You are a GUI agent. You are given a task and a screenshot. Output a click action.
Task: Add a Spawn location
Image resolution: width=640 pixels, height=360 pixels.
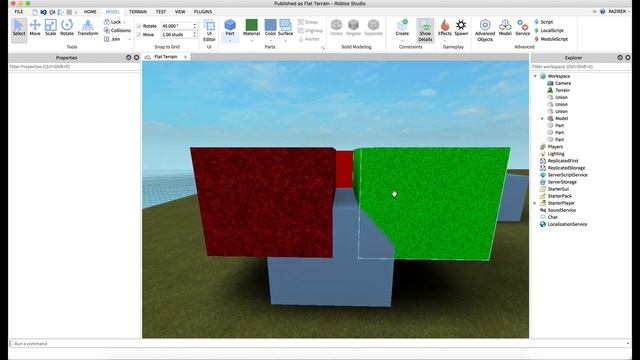tap(461, 27)
